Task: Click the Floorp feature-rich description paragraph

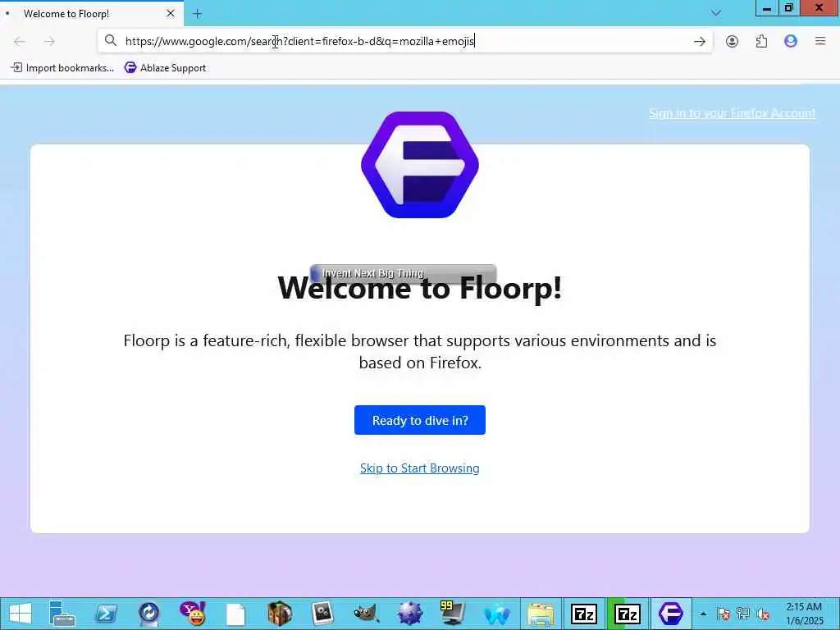Action: tap(419, 351)
